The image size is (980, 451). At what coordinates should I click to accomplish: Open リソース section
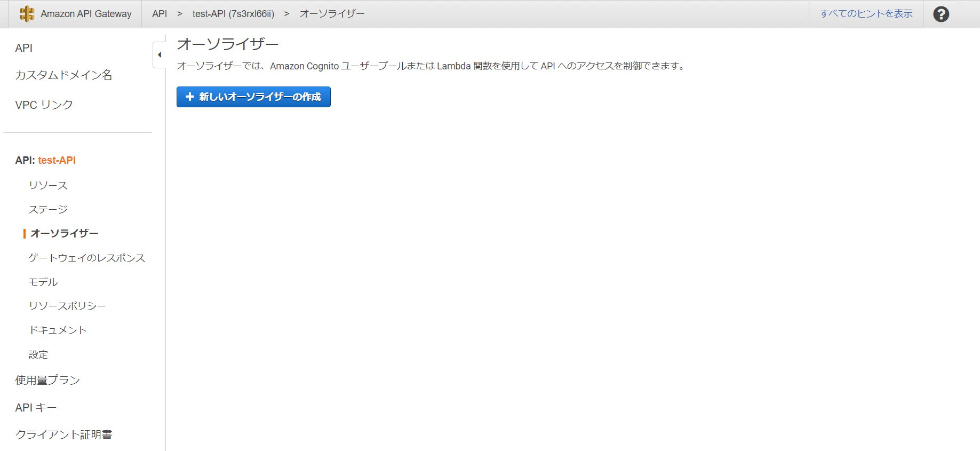(48, 185)
